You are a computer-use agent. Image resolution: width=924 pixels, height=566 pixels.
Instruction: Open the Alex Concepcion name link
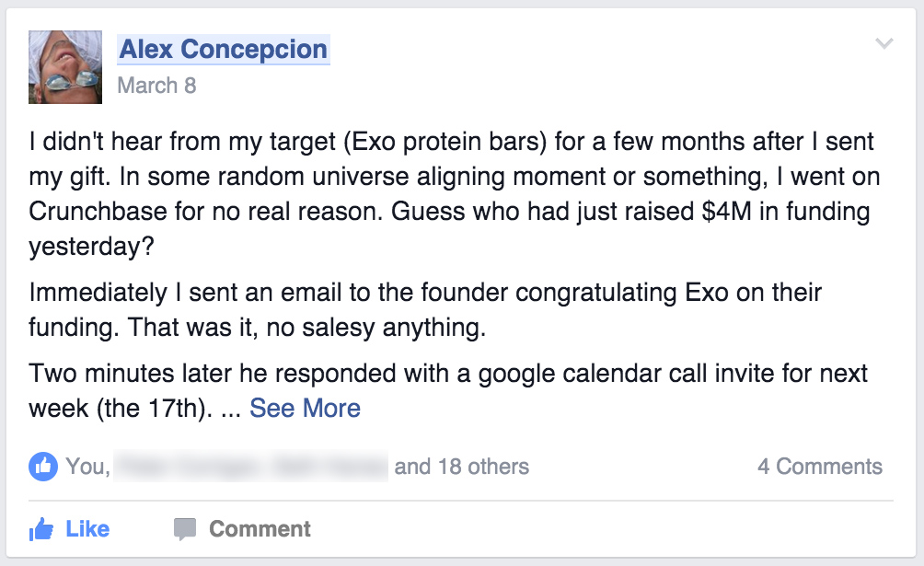pos(224,49)
